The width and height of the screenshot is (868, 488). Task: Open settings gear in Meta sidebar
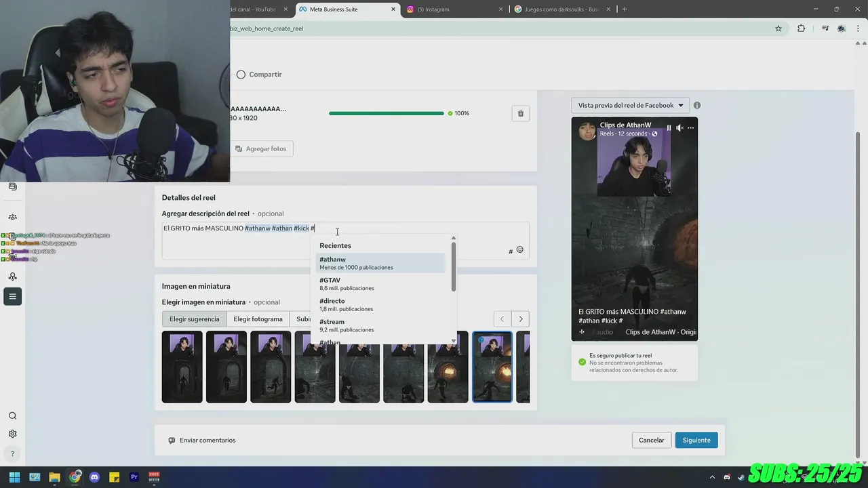click(12, 434)
